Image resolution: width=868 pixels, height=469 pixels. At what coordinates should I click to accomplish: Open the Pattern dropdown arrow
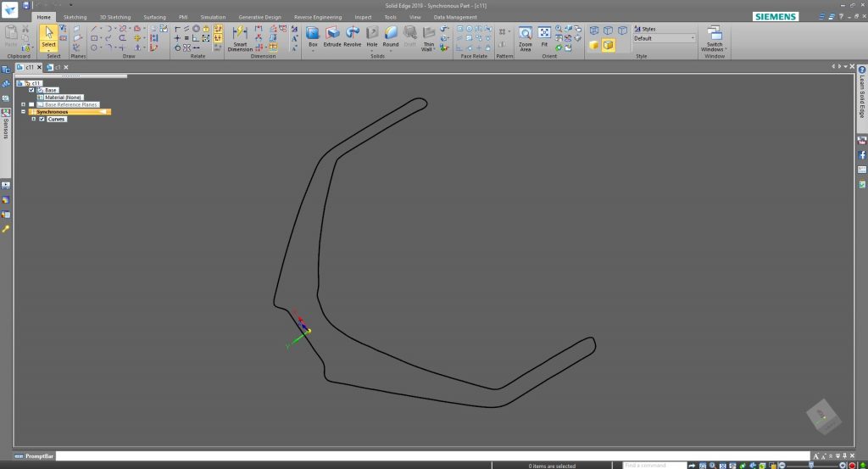coord(509,31)
